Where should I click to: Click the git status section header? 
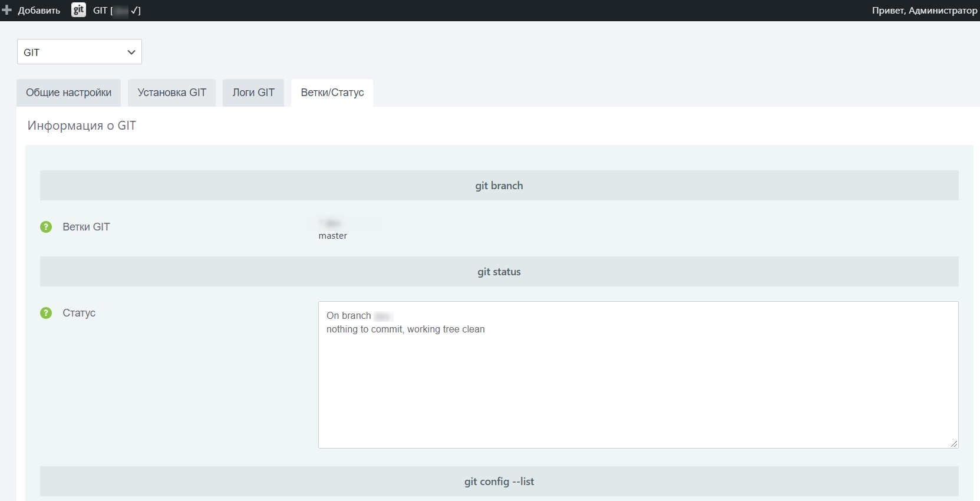coord(499,272)
